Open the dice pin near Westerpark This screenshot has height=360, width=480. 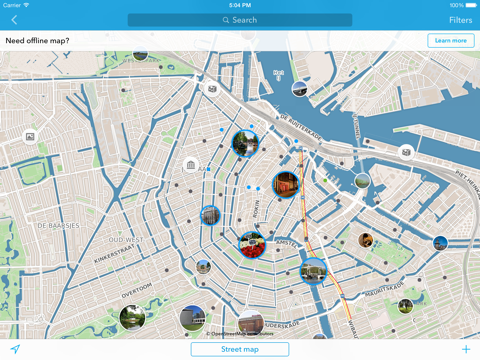pos(212,89)
